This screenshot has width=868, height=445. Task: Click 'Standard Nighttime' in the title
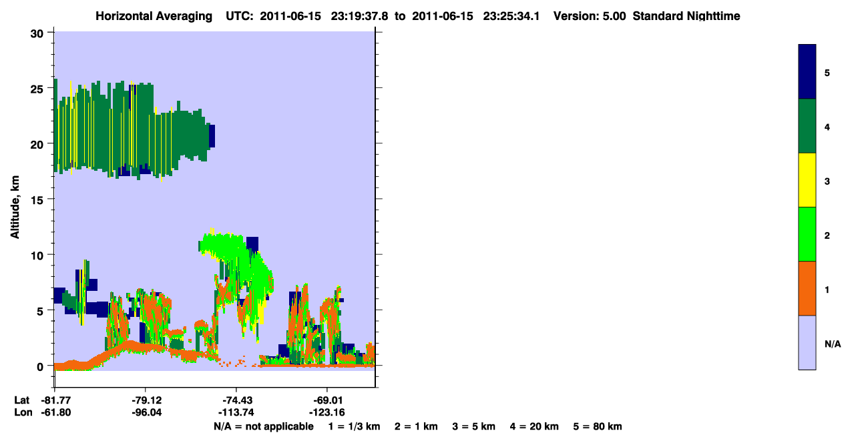coord(686,16)
